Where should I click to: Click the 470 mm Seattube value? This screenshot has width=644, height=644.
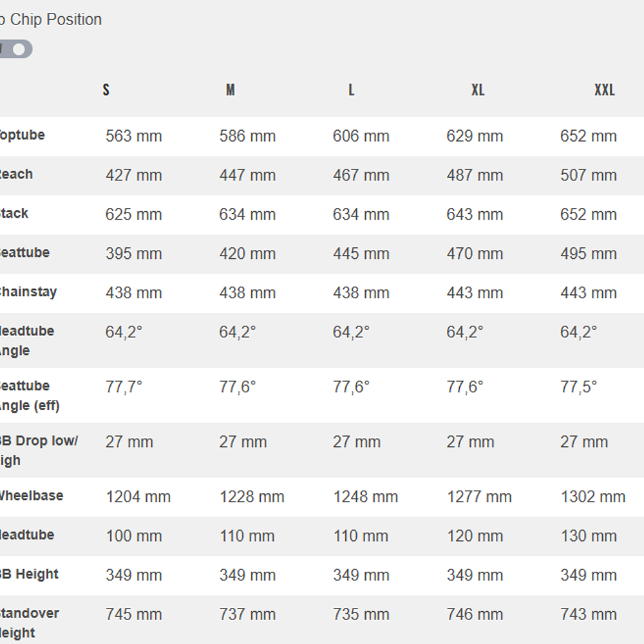475,254
